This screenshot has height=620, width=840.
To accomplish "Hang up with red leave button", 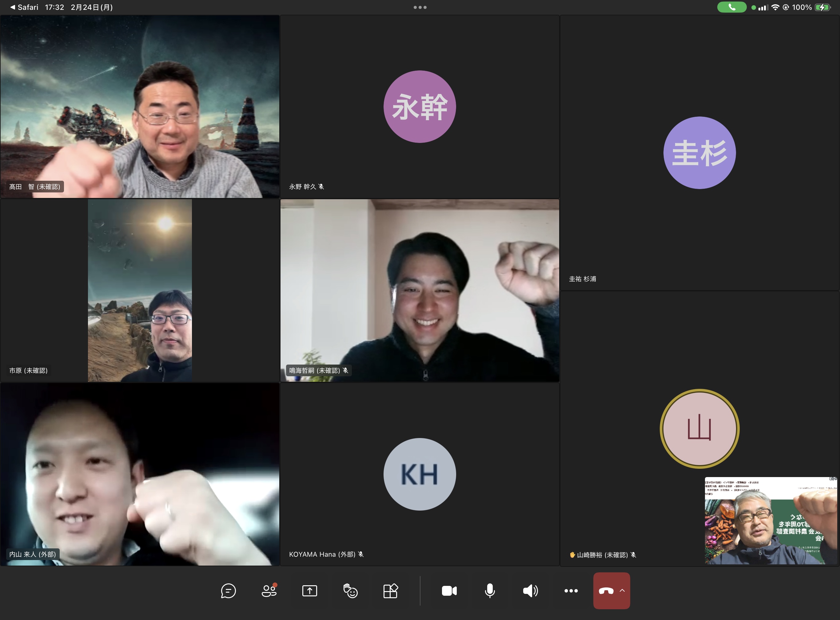I will tap(606, 591).
